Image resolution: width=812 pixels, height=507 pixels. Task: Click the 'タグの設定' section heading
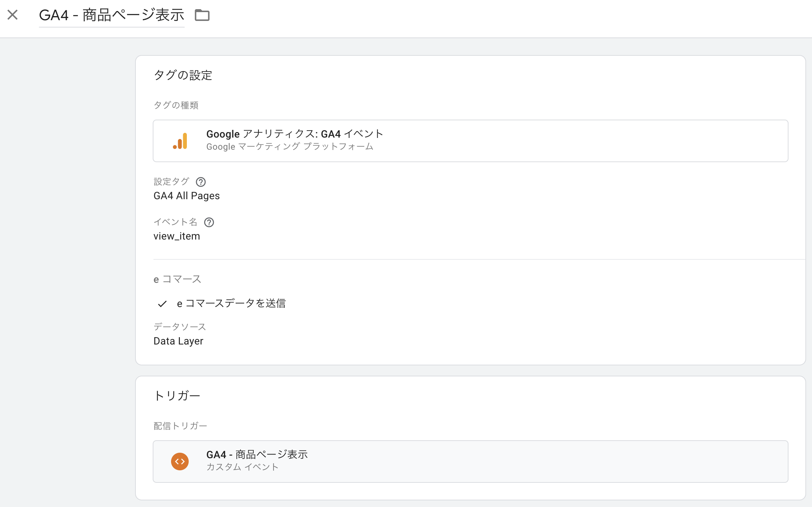[183, 75]
